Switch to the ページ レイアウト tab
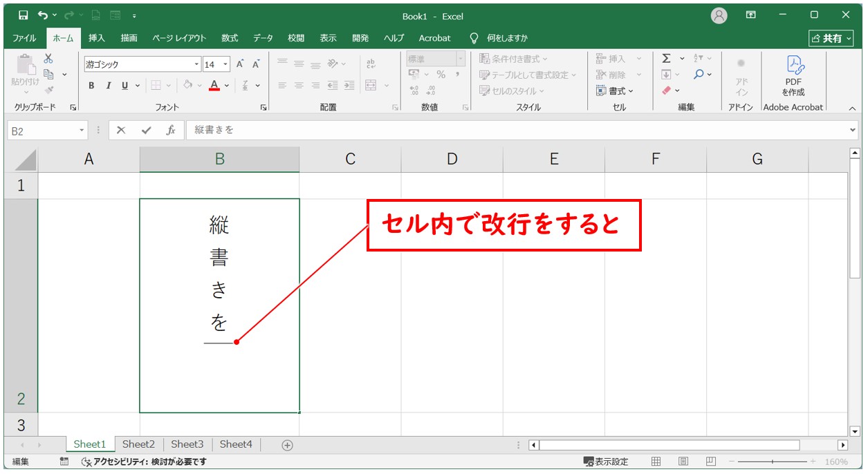The width and height of the screenshot is (868, 474). point(179,38)
